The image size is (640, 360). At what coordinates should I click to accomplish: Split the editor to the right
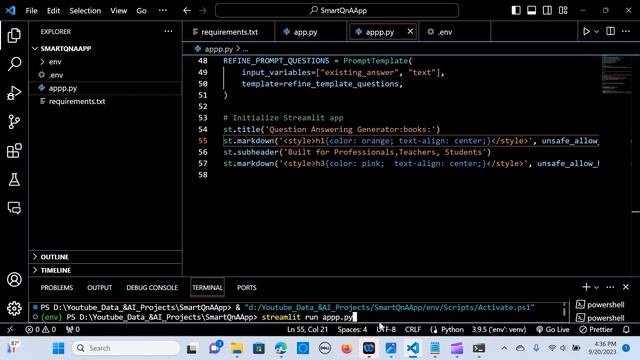pos(611,31)
